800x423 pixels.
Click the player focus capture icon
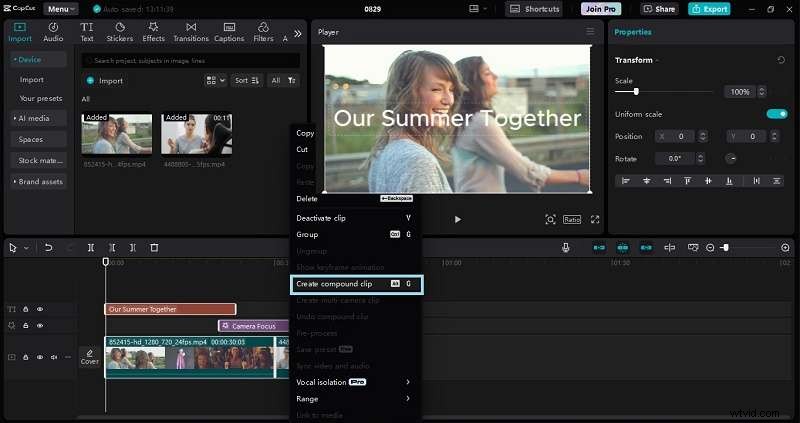pyautogui.click(x=550, y=219)
